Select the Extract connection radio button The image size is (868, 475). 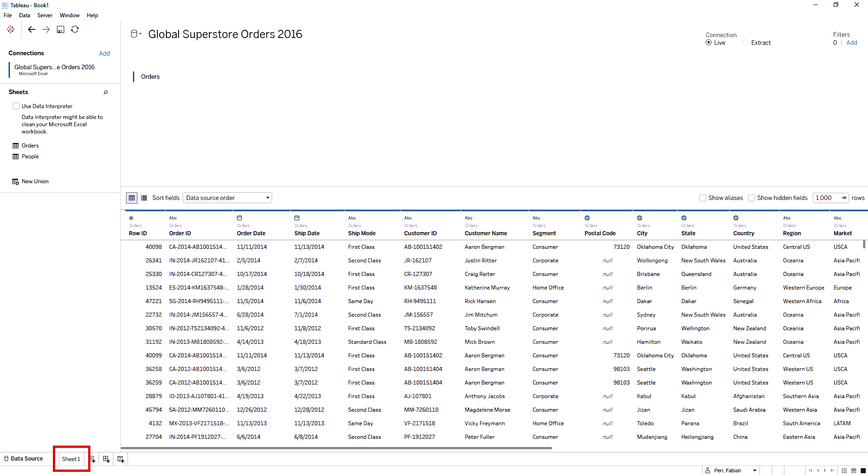tap(746, 43)
